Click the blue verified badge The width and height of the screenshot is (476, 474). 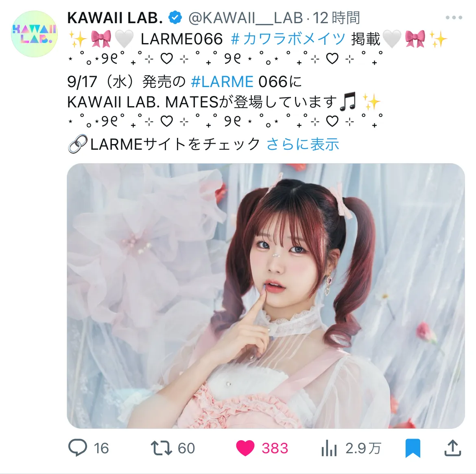pos(175,17)
